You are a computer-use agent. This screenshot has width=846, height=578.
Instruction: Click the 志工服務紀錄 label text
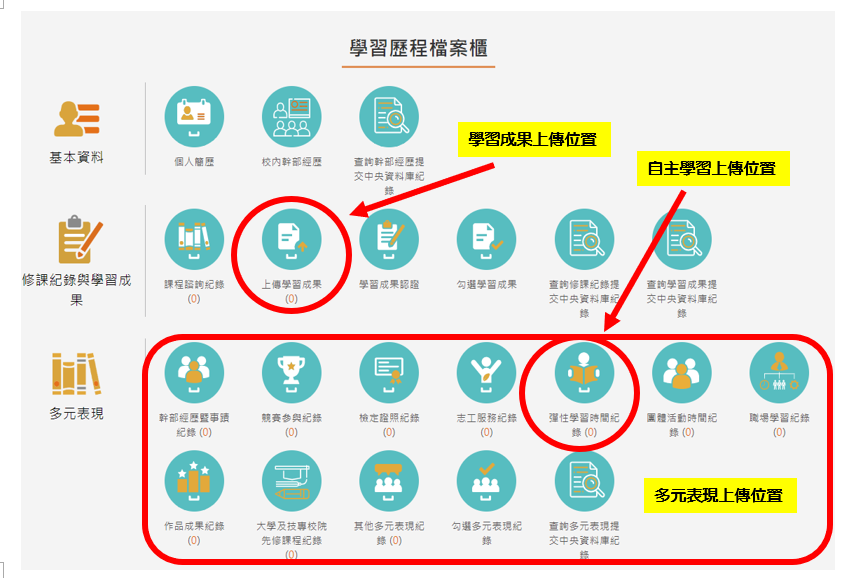(x=486, y=418)
